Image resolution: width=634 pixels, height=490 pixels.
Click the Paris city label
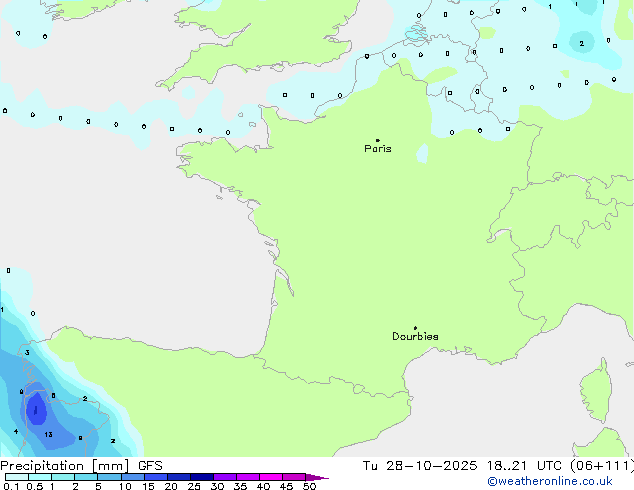[x=378, y=148]
